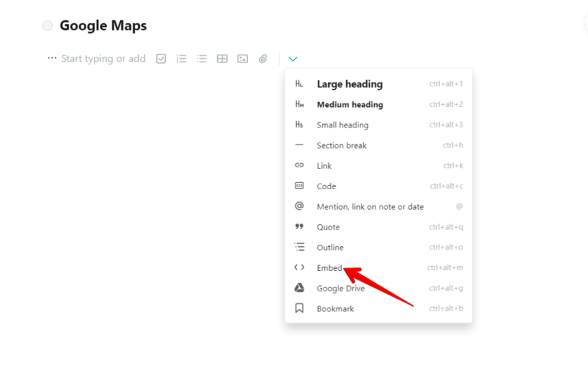Click the ctrl+alt+m shortcut text
Image resolution: width=588 pixels, height=373 pixels.
(x=445, y=267)
